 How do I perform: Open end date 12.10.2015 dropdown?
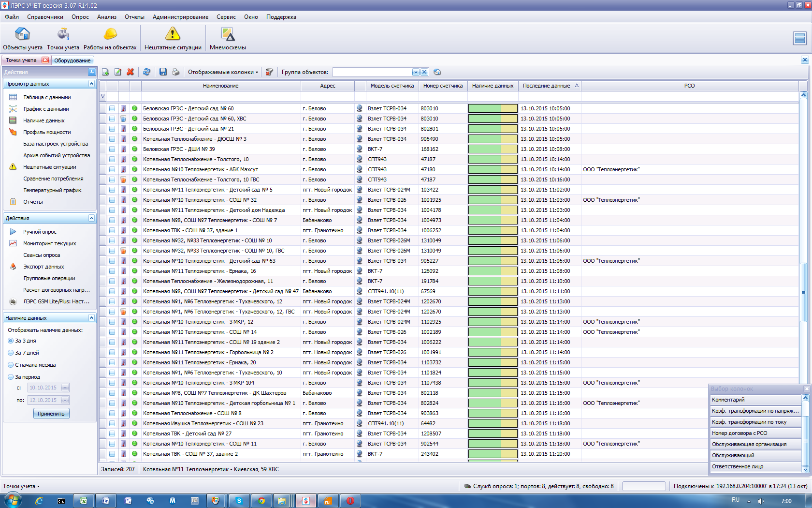[x=65, y=400]
